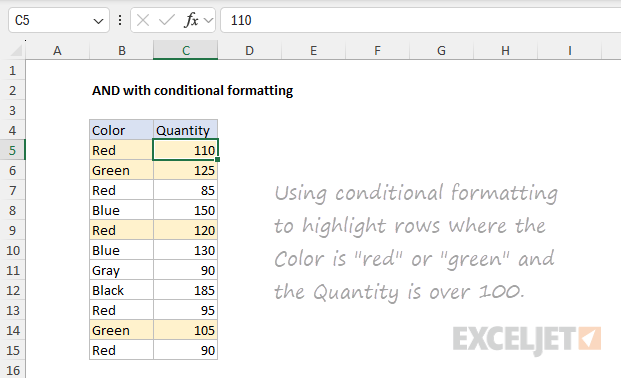
Task: Click quantity cell 185
Action: click(x=185, y=290)
